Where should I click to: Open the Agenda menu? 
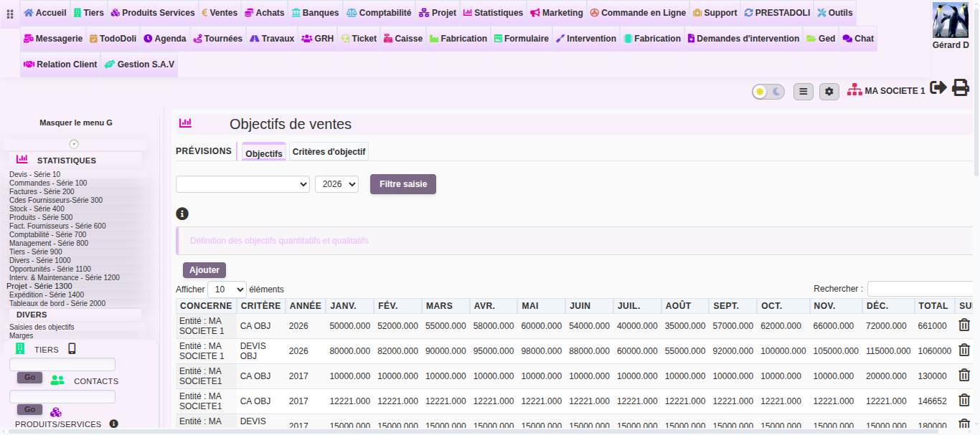click(164, 39)
